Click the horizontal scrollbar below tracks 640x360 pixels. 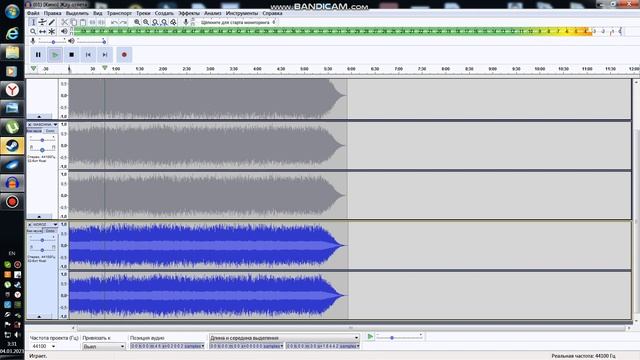[x=351, y=328]
